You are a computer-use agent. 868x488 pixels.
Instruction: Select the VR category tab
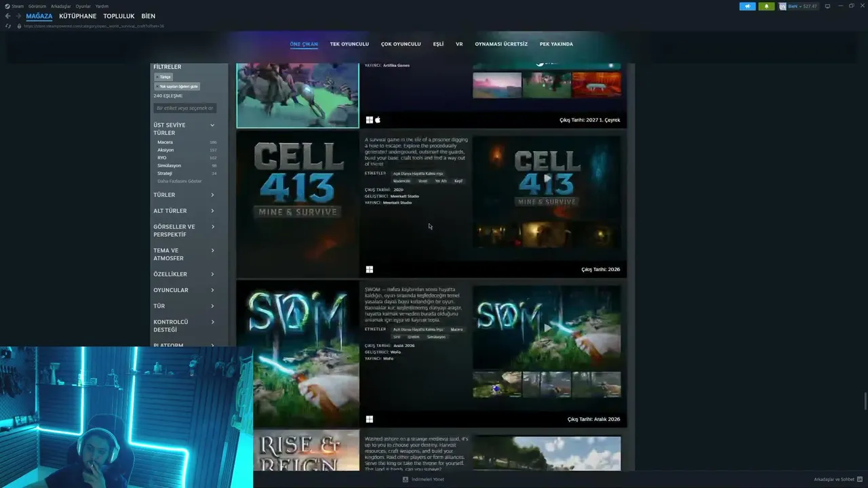coord(459,44)
